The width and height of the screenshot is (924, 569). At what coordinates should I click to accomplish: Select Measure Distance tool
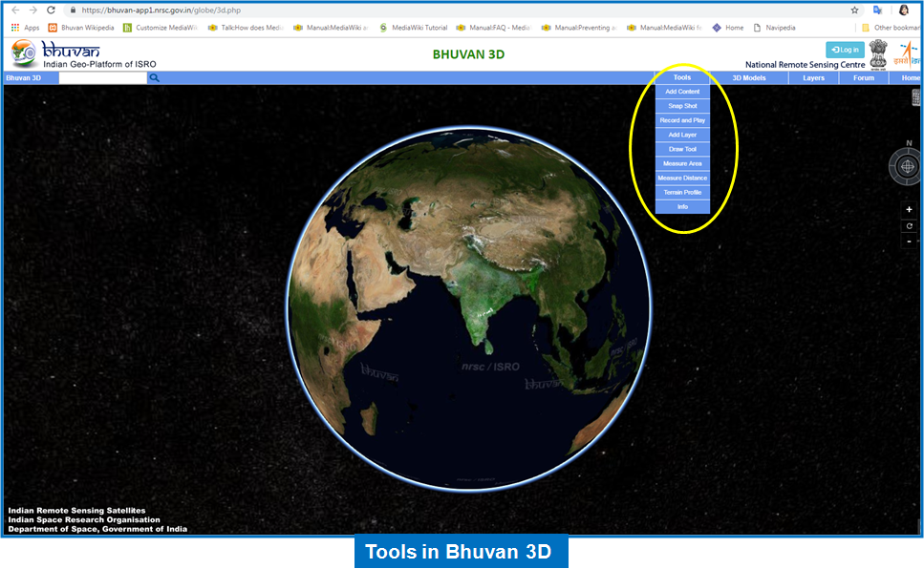(682, 178)
